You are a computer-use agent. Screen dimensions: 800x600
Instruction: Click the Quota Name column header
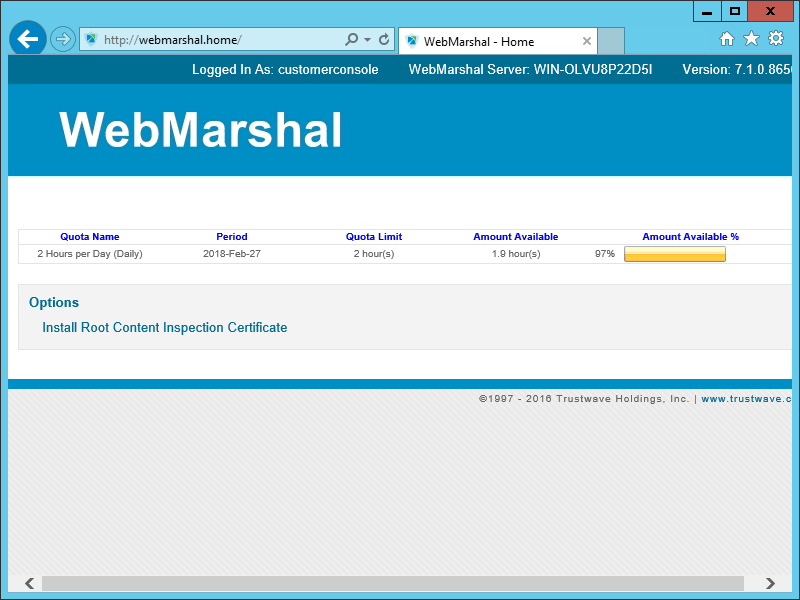pyautogui.click(x=89, y=237)
